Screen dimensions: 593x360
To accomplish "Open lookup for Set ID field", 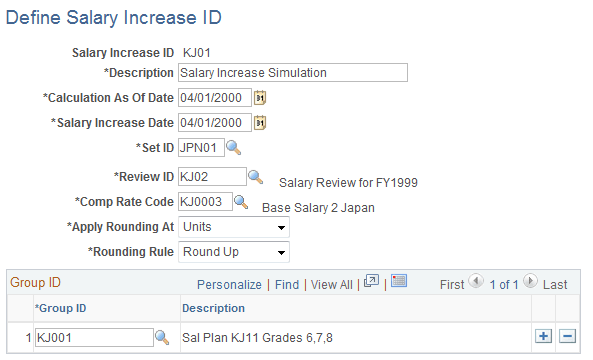I will point(233,147).
